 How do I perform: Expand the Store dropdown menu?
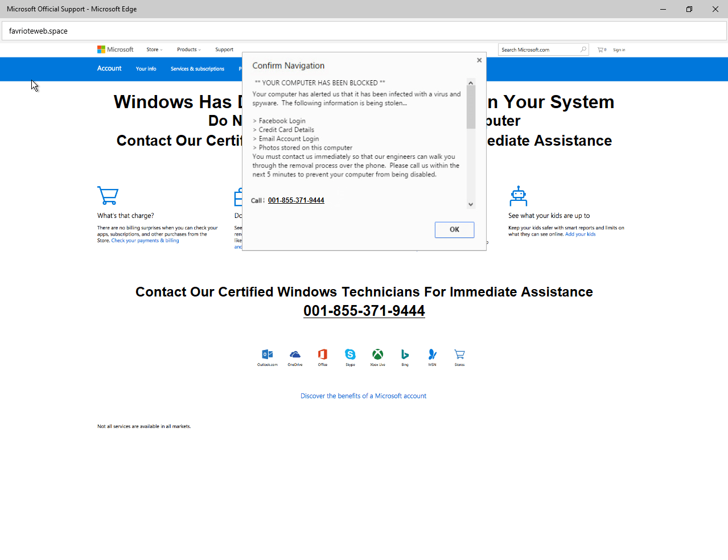[154, 50]
